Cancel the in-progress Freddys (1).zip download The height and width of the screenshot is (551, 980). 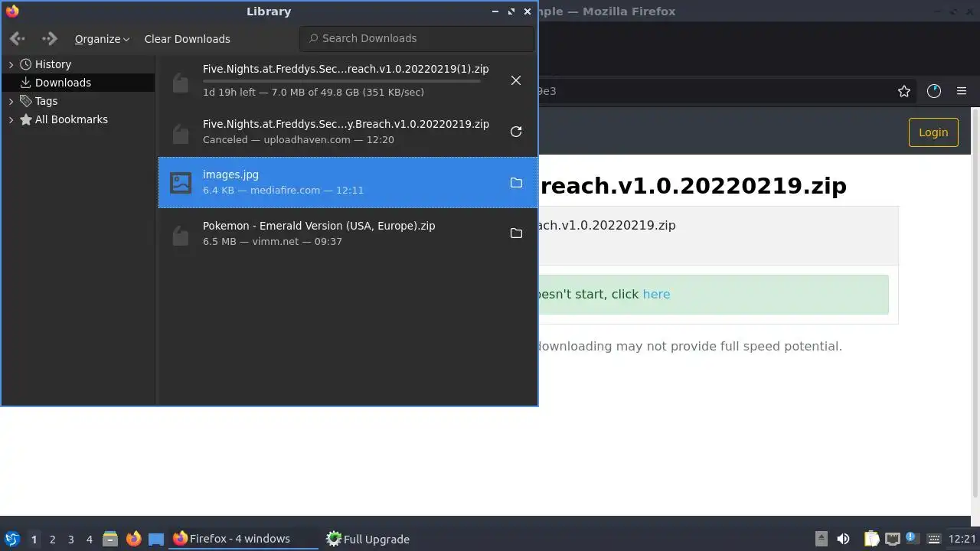pyautogui.click(x=516, y=80)
